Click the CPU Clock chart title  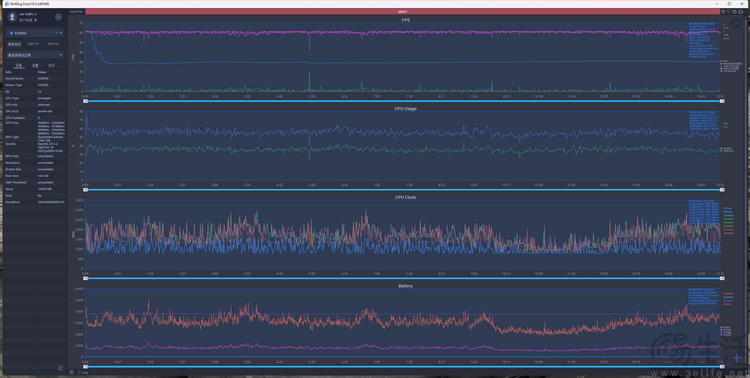point(405,197)
